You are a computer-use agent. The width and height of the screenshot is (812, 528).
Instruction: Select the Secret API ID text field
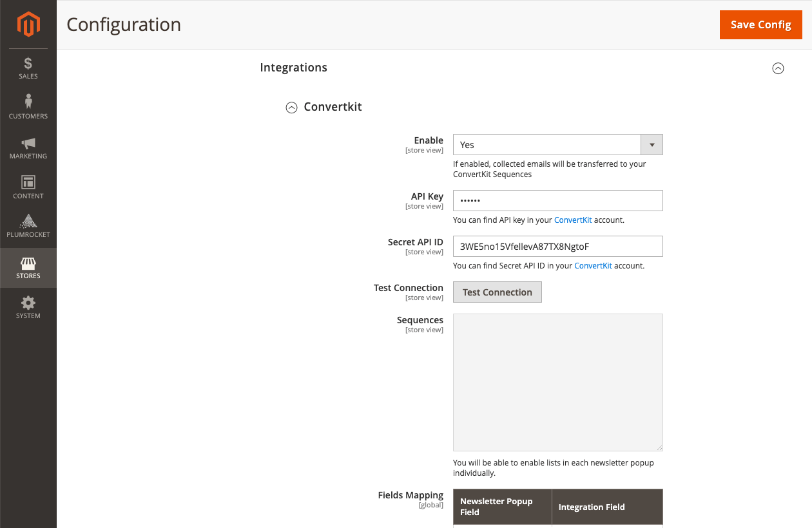(x=557, y=246)
